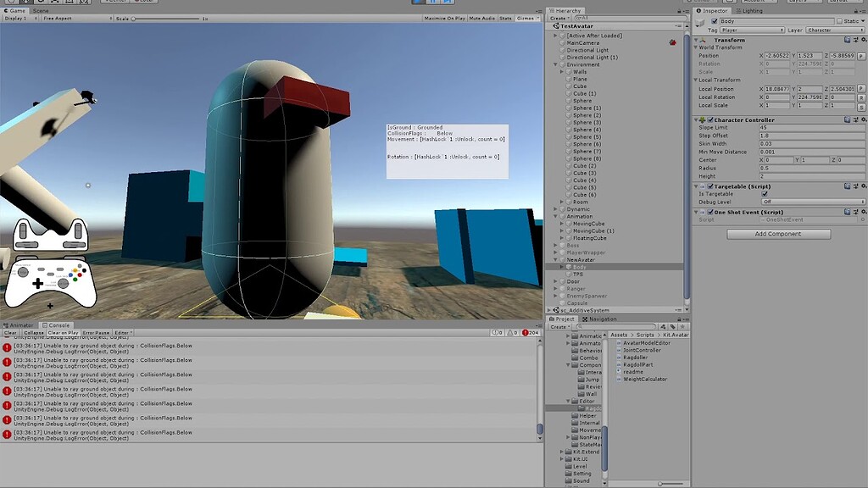Enable the Static checkbox for Body
This screenshot has width=868, height=488.
click(840, 21)
